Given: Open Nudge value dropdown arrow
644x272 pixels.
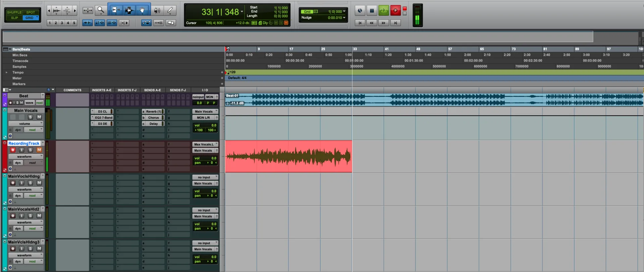Looking at the screenshot, I should coord(344,17).
